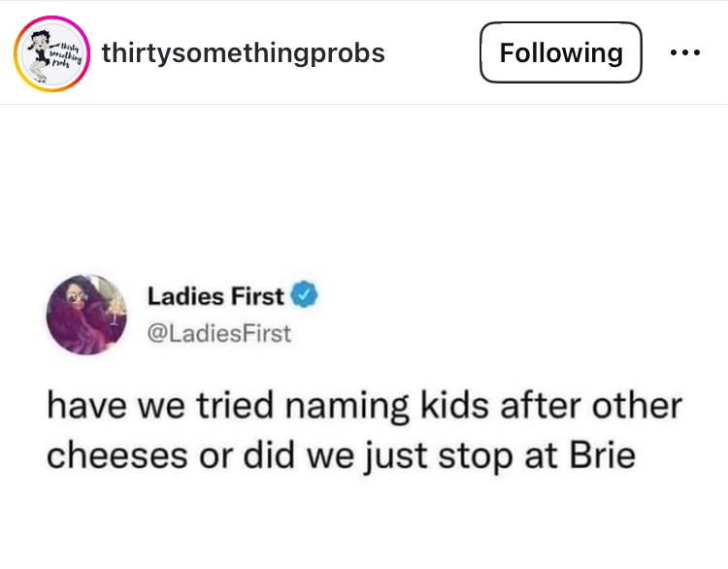
Task: Click the blank area below the tweet text
Action: click(364, 524)
